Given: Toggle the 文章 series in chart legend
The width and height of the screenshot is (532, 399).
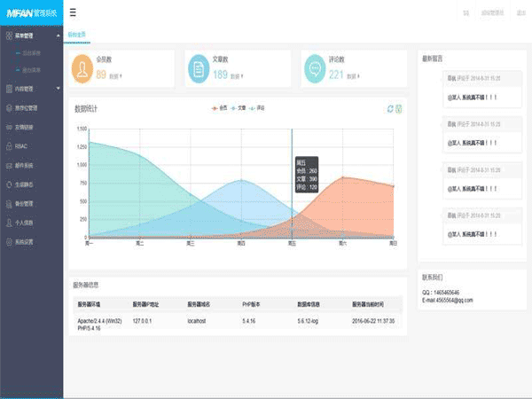Looking at the screenshot, I should pos(238,108).
